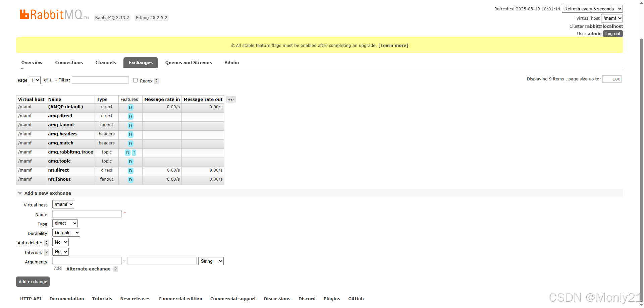Open the HTTP API footer link
This screenshot has height=308, width=644.
click(x=31, y=299)
